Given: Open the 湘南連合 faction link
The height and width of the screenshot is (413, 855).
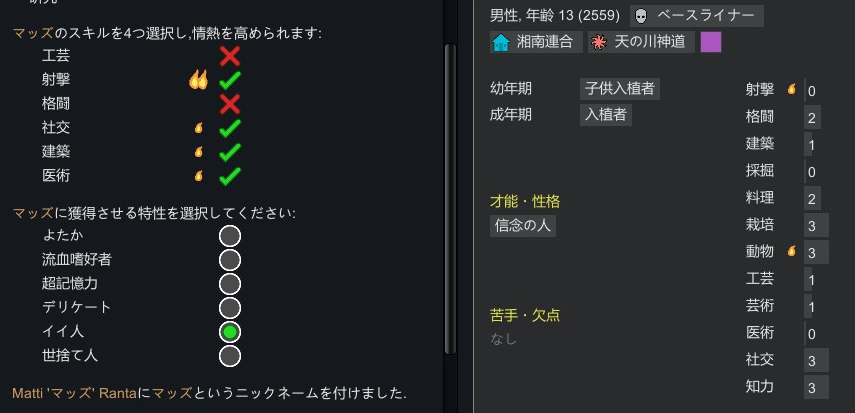Looking at the screenshot, I should (x=537, y=42).
